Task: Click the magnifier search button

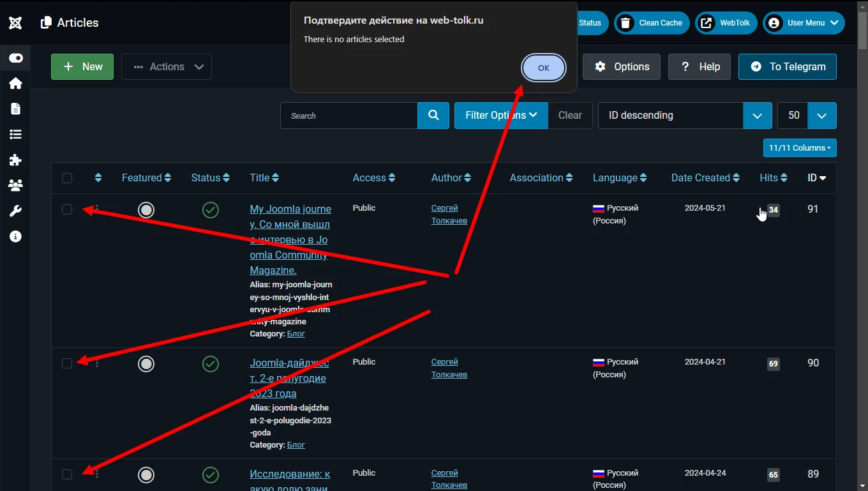Action: tap(433, 116)
